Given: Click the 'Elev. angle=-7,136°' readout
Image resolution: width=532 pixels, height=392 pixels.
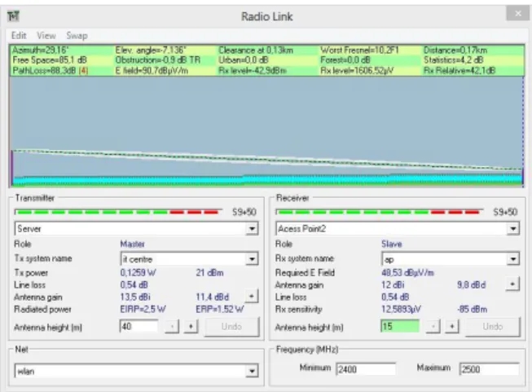Looking at the screenshot, I should point(150,51).
